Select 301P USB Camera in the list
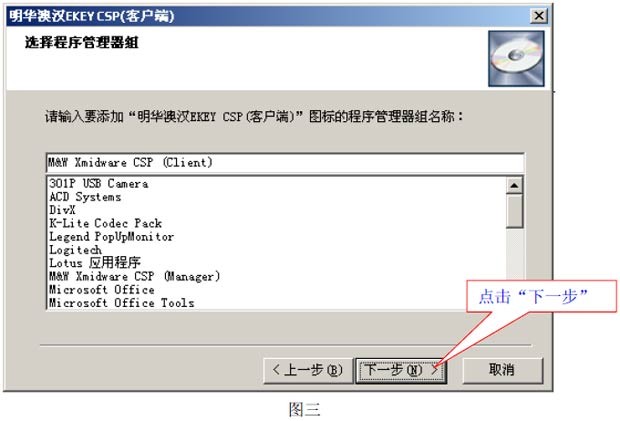 (99, 184)
